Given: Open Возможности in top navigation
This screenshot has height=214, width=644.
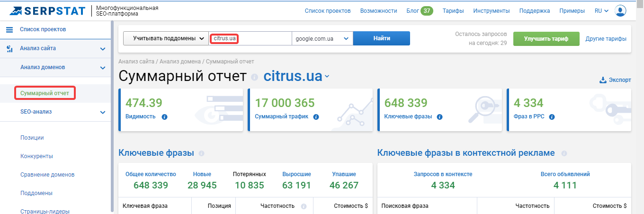Looking at the screenshot, I should coord(378,11).
